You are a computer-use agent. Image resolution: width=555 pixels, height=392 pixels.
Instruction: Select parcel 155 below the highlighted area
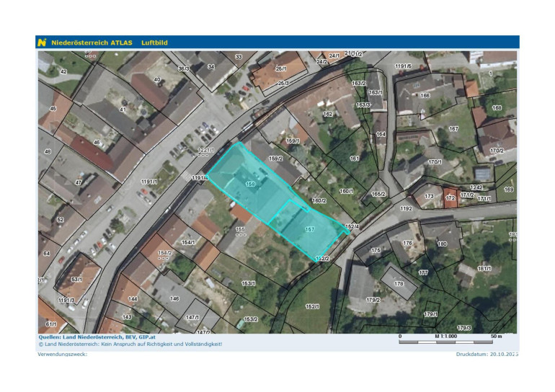point(241,230)
